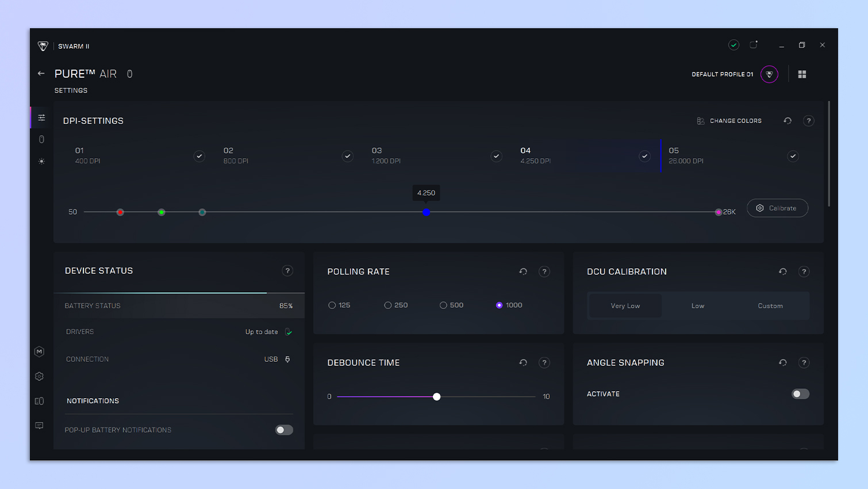Select the Custom DCU calibration tab
This screenshot has width=868, height=489.
pyautogui.click(x=770, y=306)
